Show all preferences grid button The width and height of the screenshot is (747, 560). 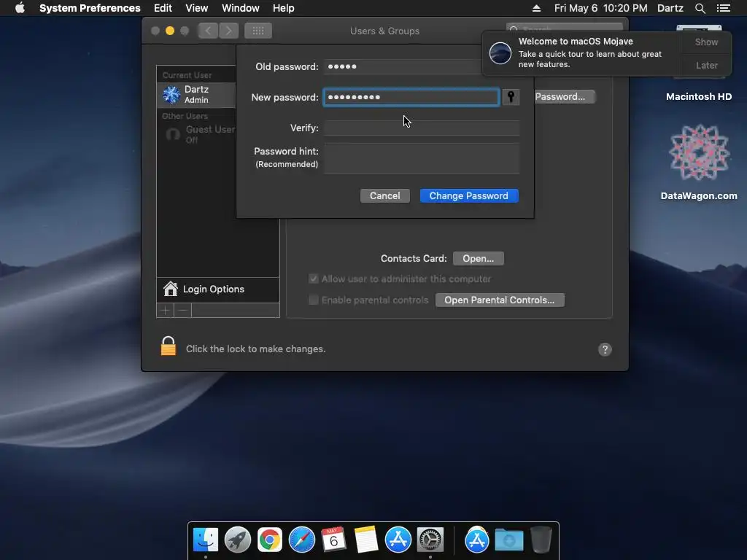[x=258, y=31]
